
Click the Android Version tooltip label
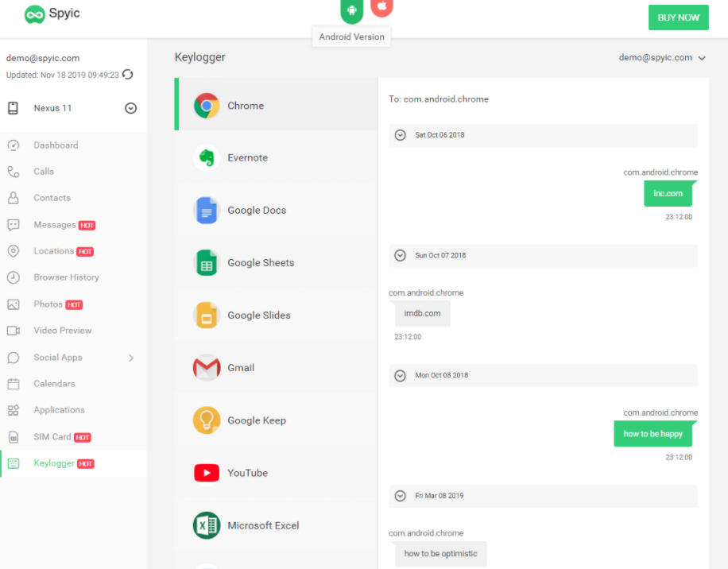tap(351, 37)
